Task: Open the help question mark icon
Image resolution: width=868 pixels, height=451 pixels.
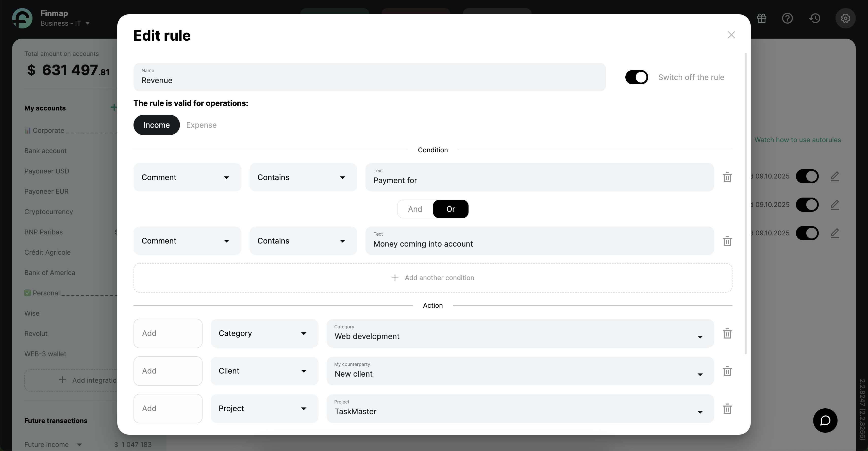Action: coord(787,18)
